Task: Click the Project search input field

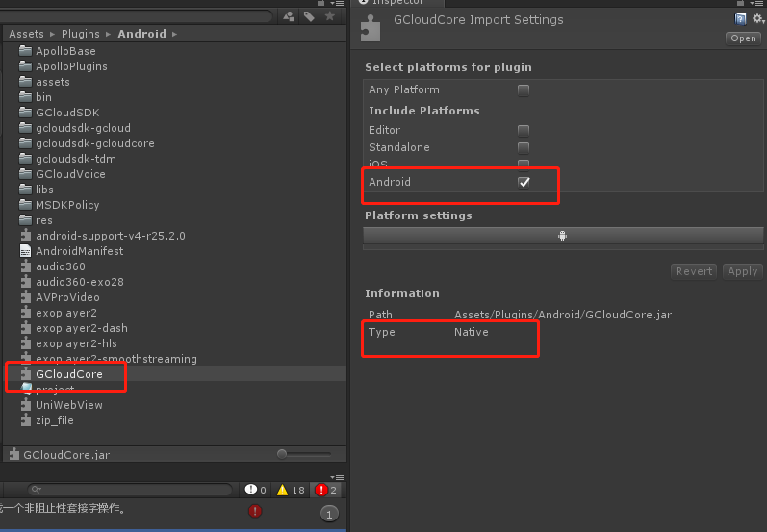Action: pyautogui.click(x=136, y=16)
